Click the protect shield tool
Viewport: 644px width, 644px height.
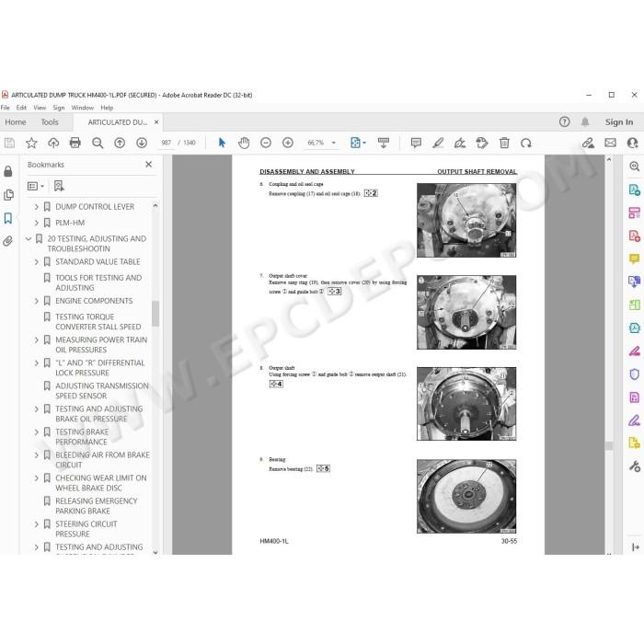634,374
